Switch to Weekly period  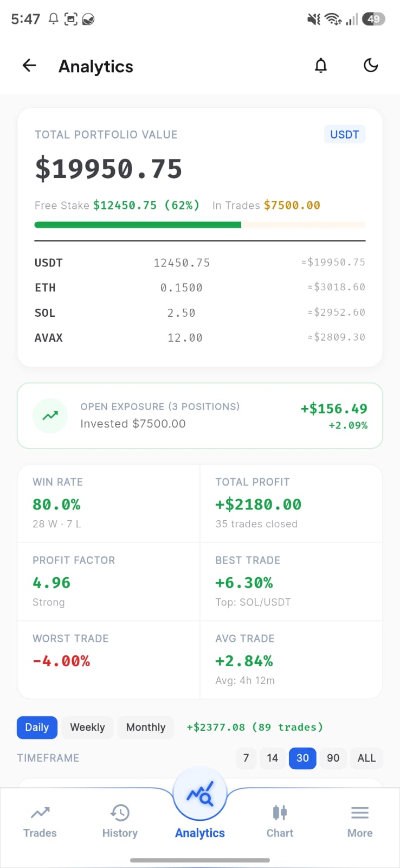click(x=87, y=727)
